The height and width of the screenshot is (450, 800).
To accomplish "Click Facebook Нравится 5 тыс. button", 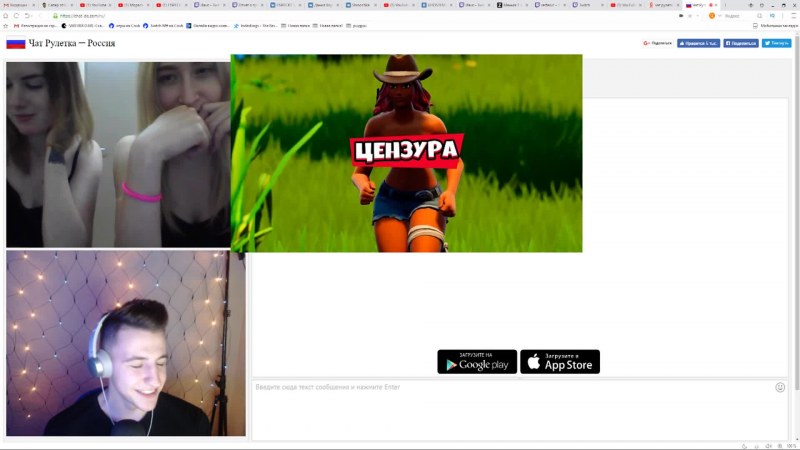I will pyautogui.click(x=698, y=43).
